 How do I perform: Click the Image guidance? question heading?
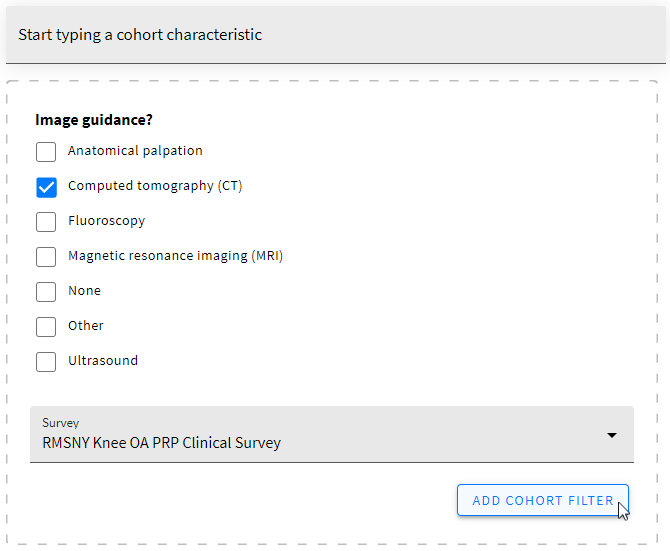(94, 120)
